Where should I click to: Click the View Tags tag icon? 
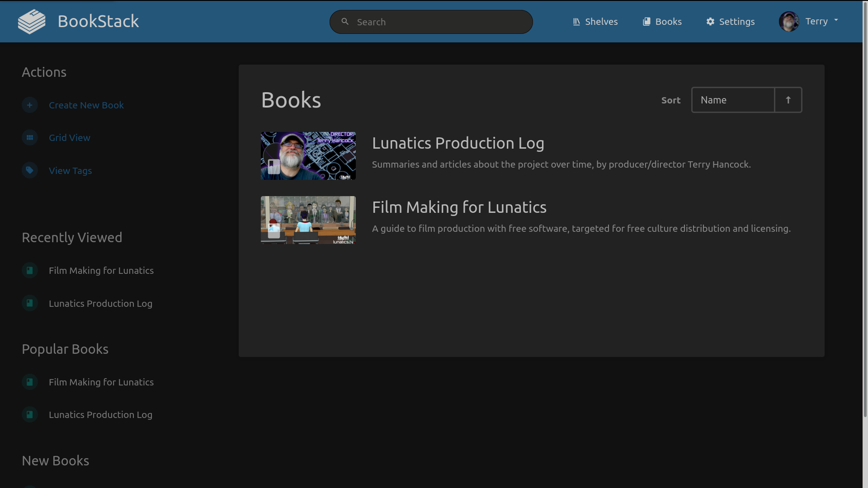pyautogui.click(x=30, y=170)
